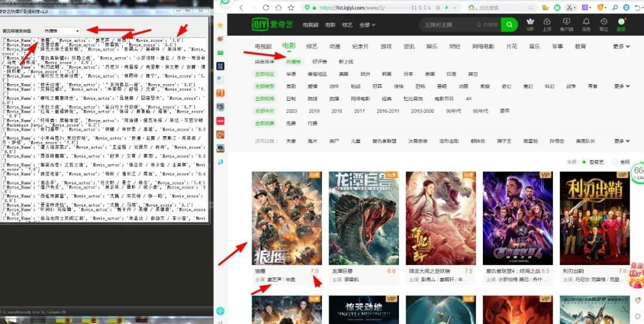
Task: Click the green circle extension icon in toolbar
Action: (x=557, y=7)
